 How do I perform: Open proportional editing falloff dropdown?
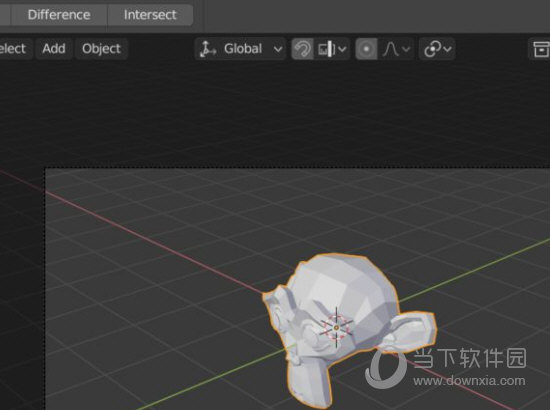(x=395, y=49)
